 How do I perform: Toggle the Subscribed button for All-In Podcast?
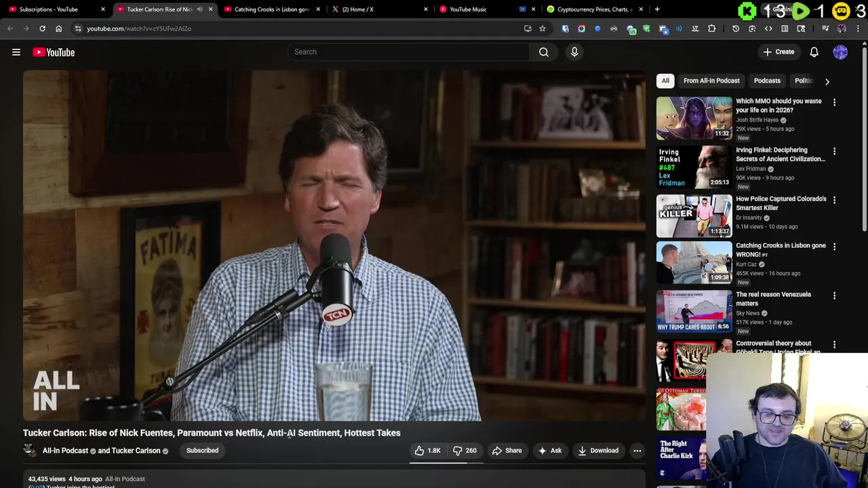202,451
